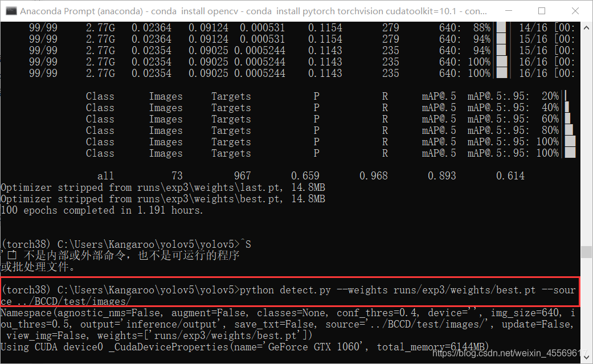Click the 'Namespace(agnostic_nms=False' output line
Viewport: 593px width, 364px height.
[285, 313]
